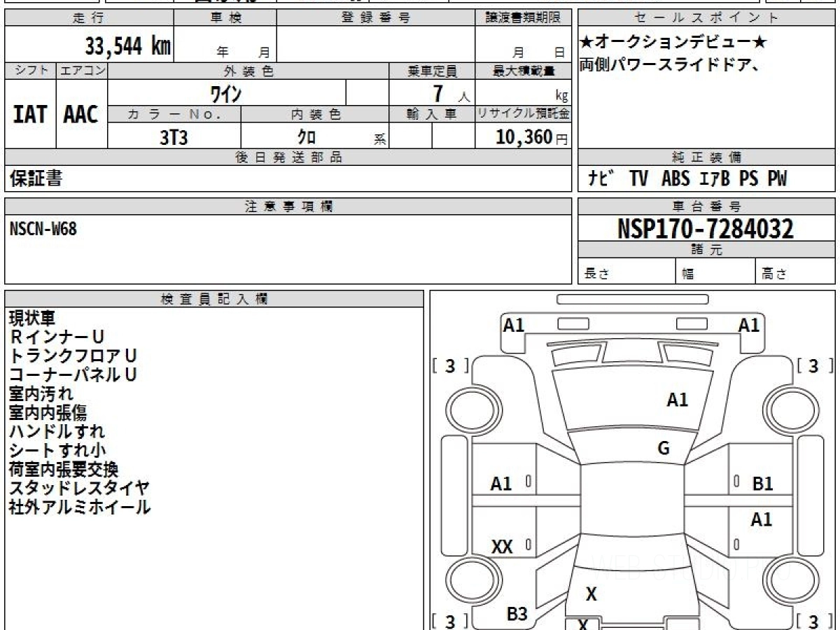Select the ナビ equipment item
This screenshot has height=630, width=840.
[601, 178]
